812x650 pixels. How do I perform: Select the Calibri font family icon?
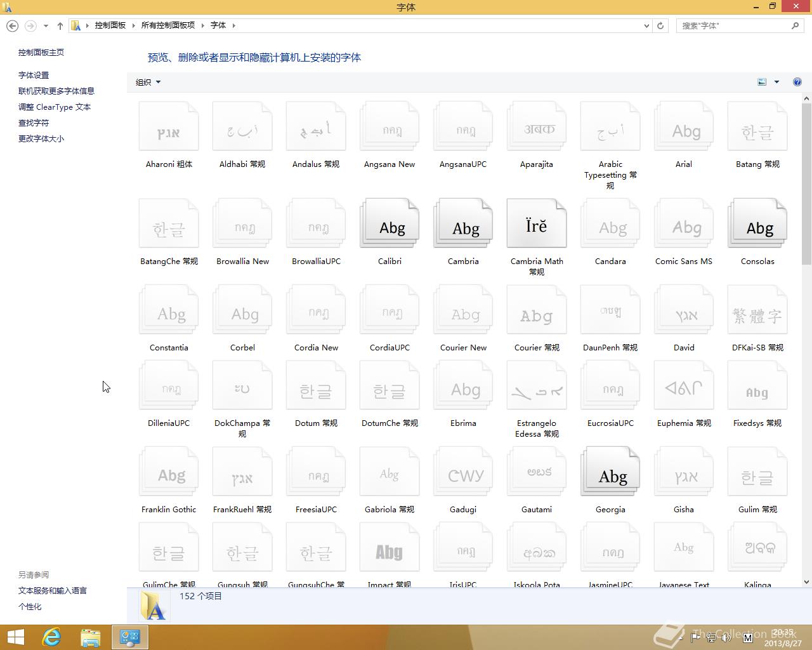pyautogui.click(x=390, y=223)
